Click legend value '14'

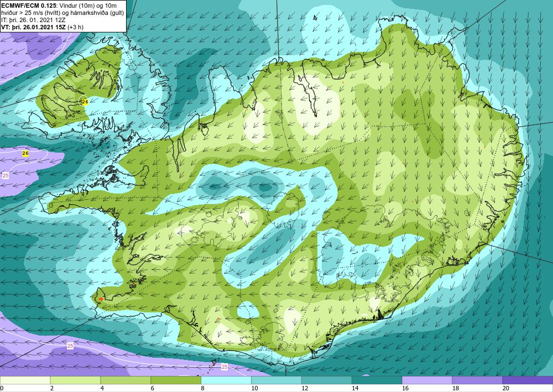click(355, 389)
